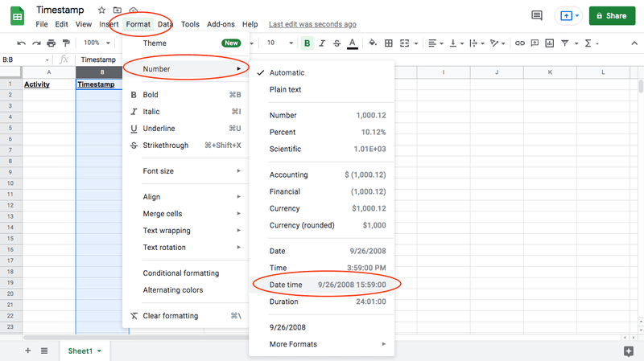Select Plain text format
Image resolution: width=644 pixels, height=361 pixels.
pos(321,89)
